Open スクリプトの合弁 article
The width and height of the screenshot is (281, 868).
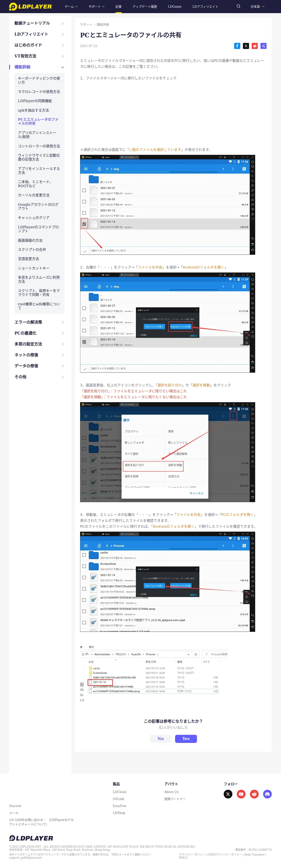tap(32, 250)
